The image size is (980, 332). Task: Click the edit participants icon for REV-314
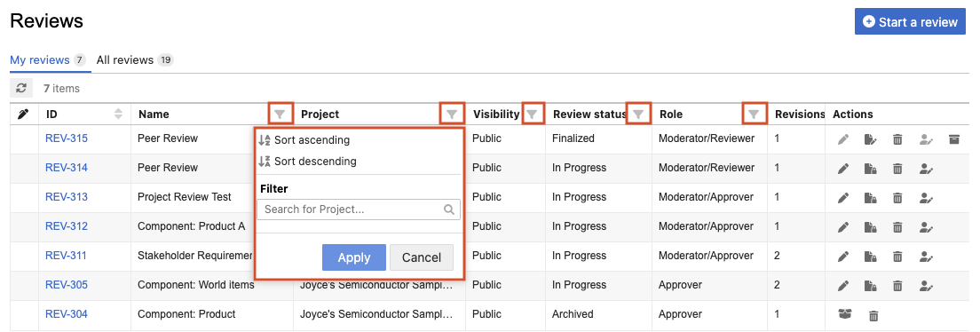(926, 168)
